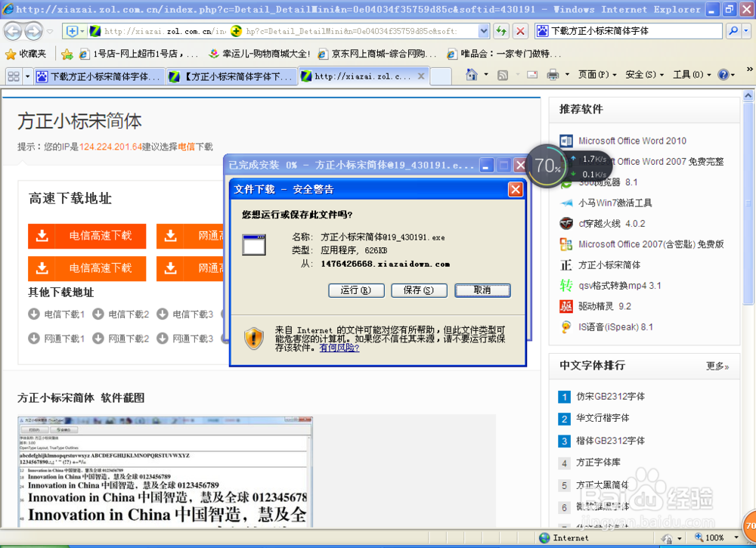Click the Stop loading X icon
This screenshot has width=756, height=548.
520,31
